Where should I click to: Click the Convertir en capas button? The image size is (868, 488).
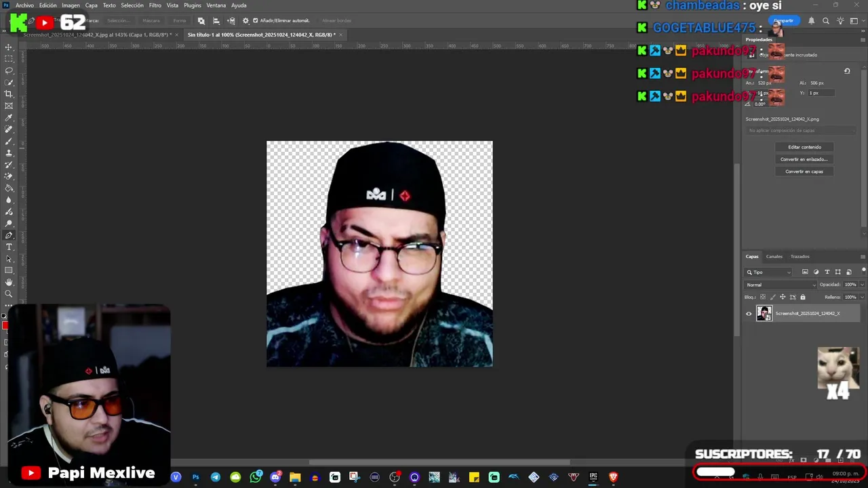tap(804, 171)
